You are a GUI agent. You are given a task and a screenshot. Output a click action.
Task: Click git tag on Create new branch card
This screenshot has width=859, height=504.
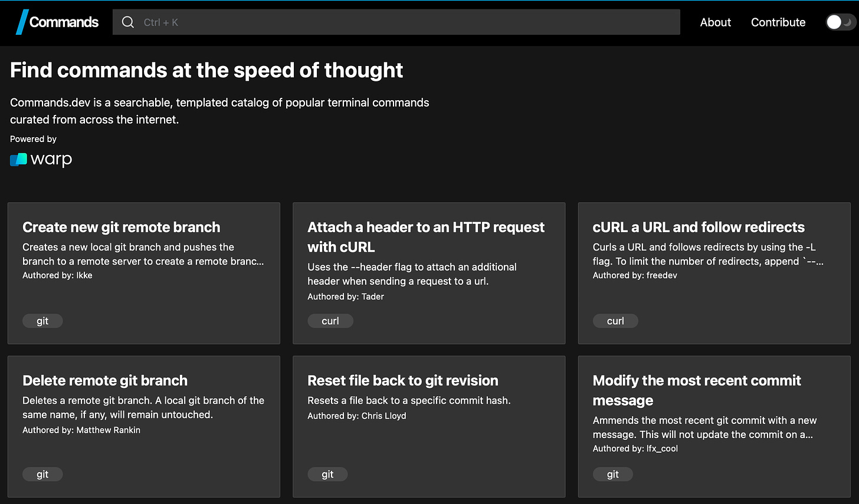42,321
